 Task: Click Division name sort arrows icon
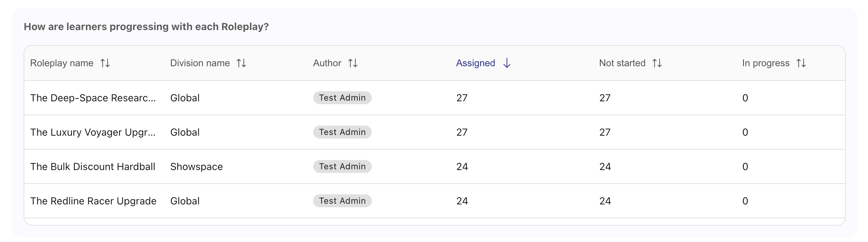[241, 63]
